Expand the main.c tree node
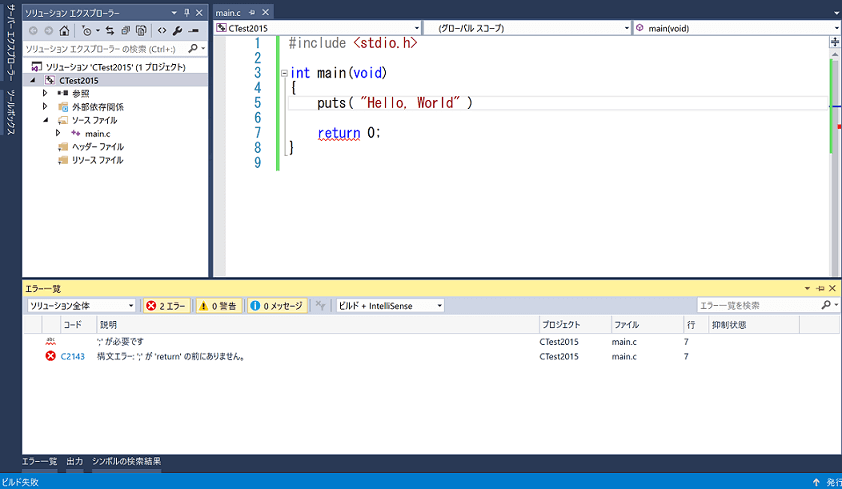Viewport: 842px width, 489px height. point(58,133)
